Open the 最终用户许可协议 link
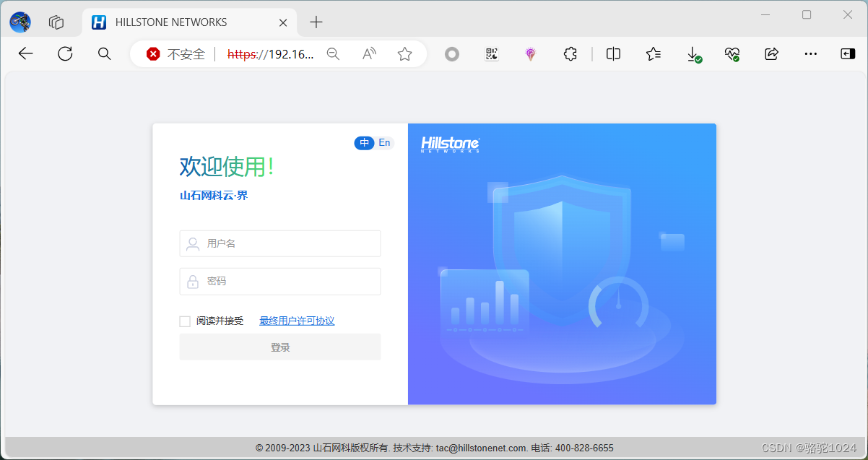The width and height of the screenshot is (868, 460). click(x=297, y=321)
